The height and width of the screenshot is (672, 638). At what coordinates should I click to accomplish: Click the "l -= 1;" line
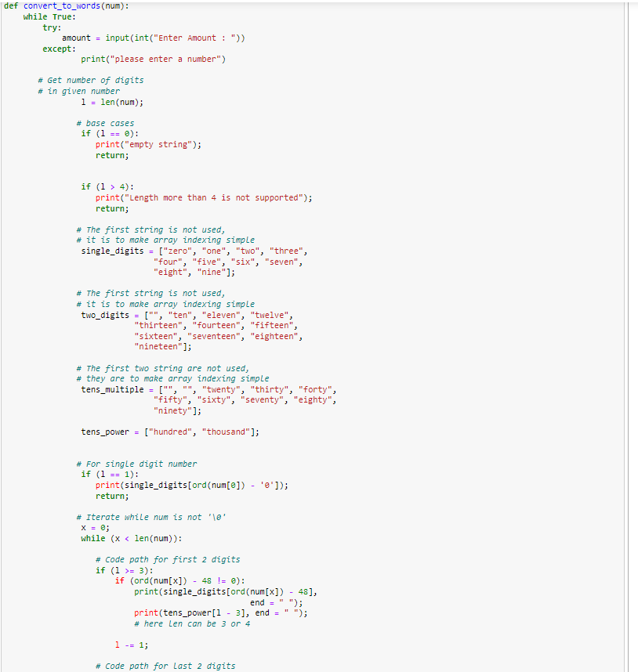(132, 645)
